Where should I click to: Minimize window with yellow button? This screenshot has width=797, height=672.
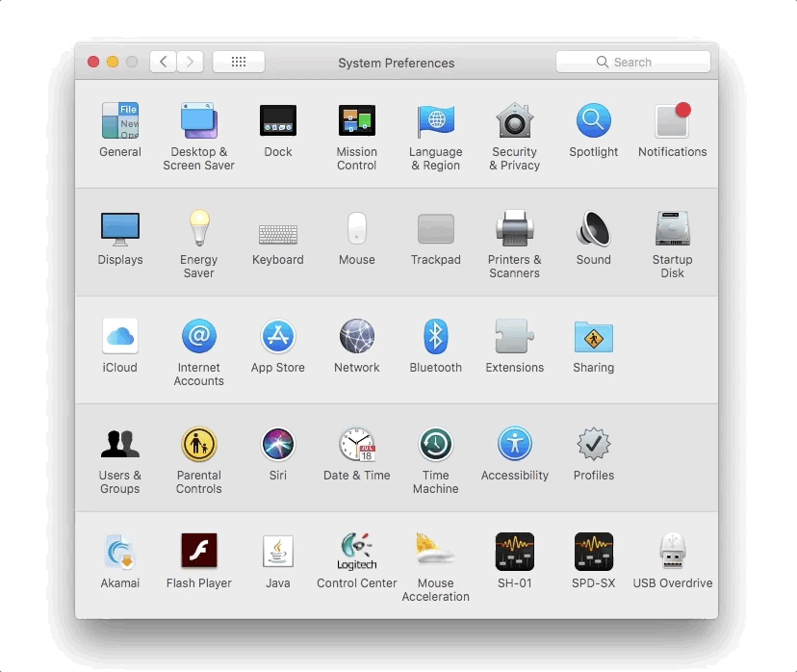pyautogui.click(x=113, y=62)
